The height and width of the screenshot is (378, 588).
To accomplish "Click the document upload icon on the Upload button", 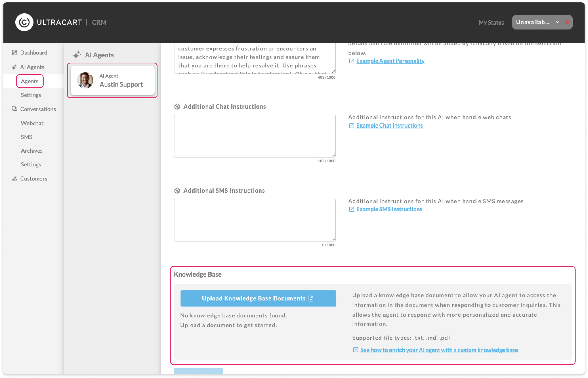I will tap(311, 298).
